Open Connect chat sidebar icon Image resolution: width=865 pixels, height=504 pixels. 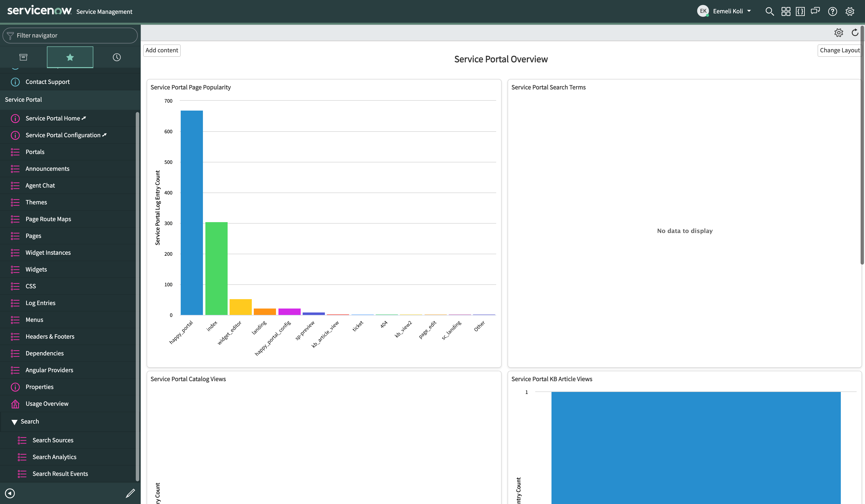(x=815, y=11)
